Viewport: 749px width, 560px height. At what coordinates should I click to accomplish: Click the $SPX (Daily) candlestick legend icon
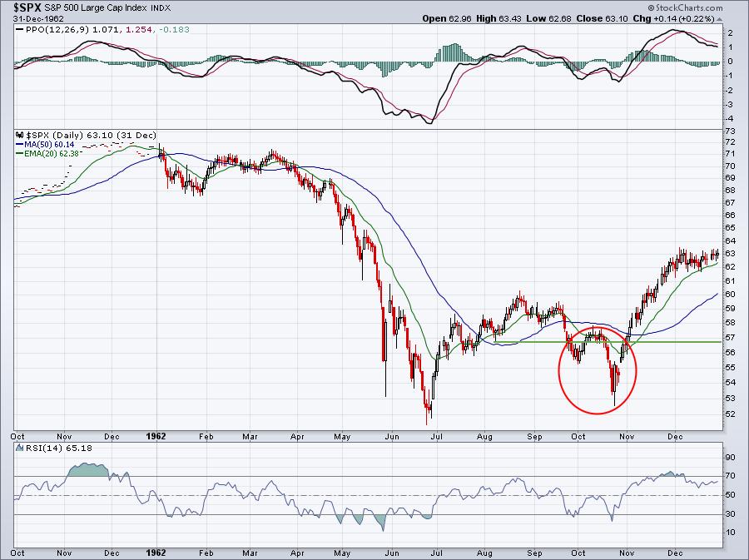click(x=19, y=134)
